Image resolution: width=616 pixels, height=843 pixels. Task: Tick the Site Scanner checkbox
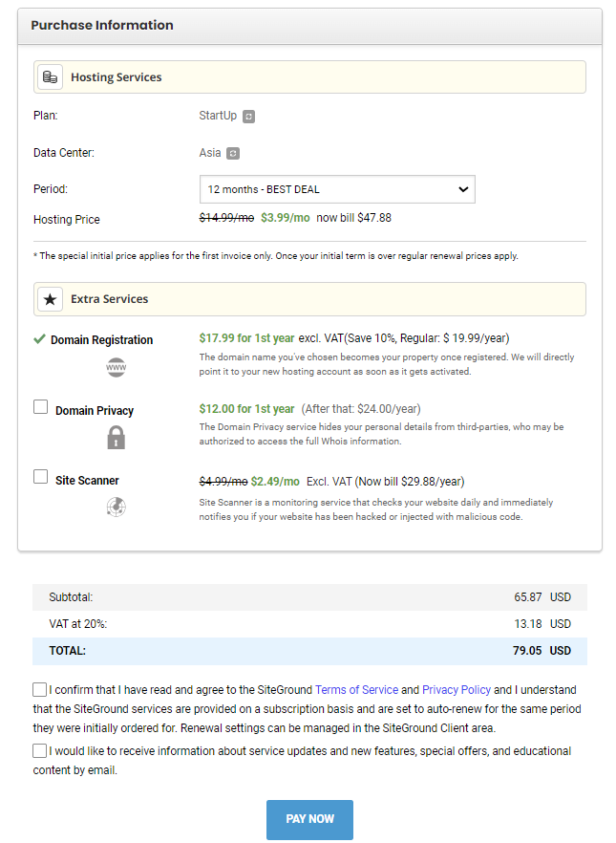41,477
